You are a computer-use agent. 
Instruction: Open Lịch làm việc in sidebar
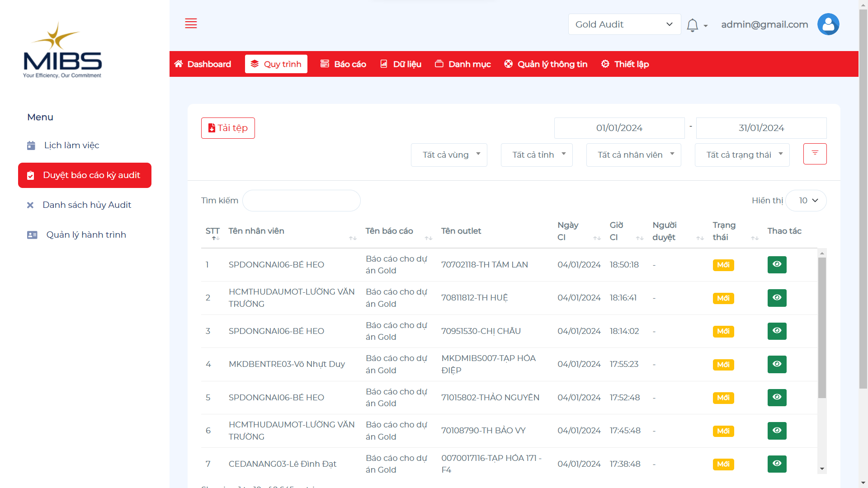tap(85, 145)
